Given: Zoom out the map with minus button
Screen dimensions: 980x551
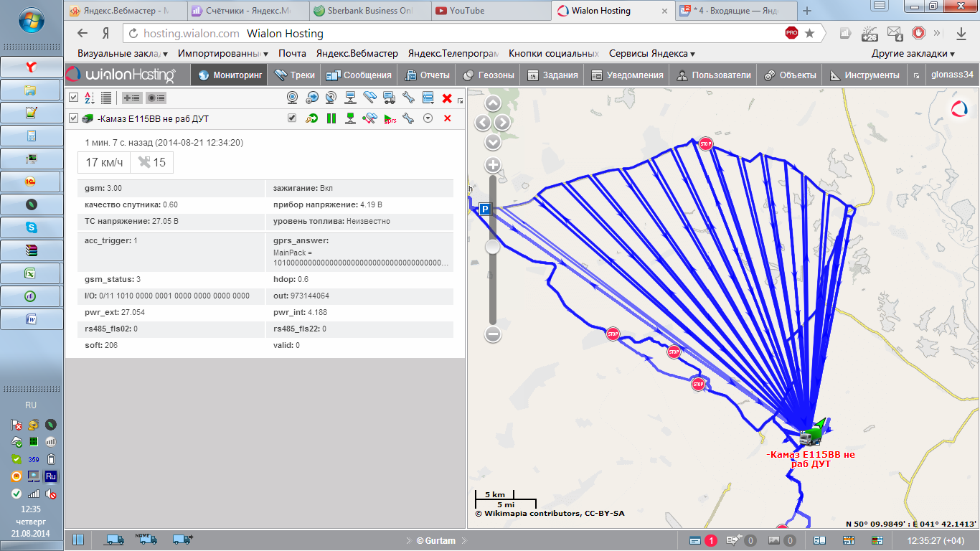Looking at the screenshot, I should click(493, 334).
